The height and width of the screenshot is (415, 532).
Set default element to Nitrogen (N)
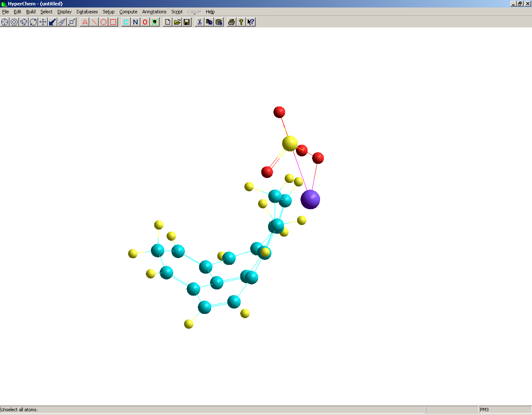coord(135,22)
